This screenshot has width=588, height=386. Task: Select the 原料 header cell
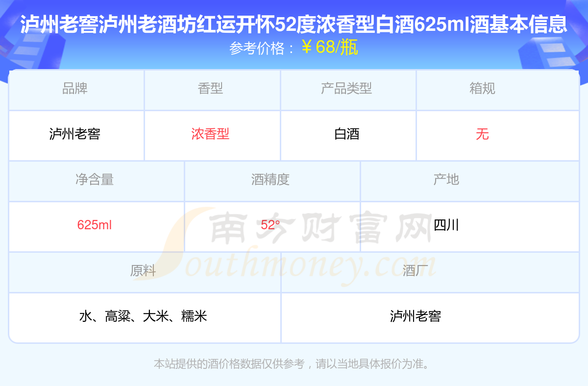pyautogui.click(x=145, y=272)
